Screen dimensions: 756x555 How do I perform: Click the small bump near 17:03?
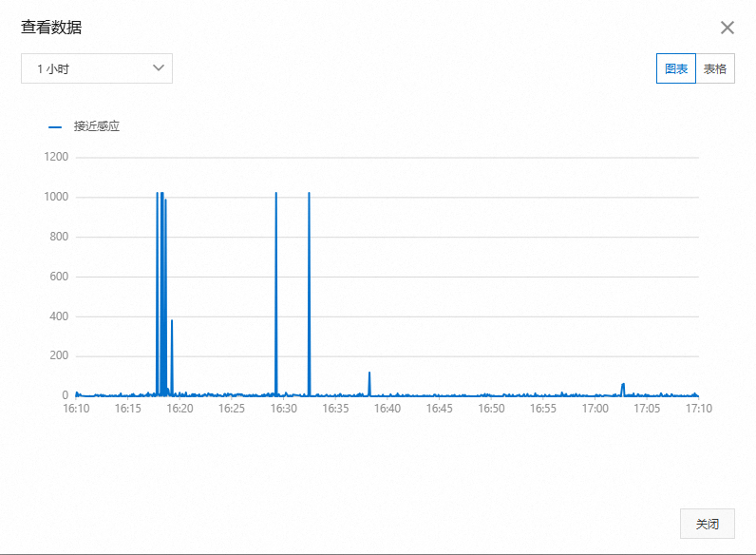tap(623, 390)
